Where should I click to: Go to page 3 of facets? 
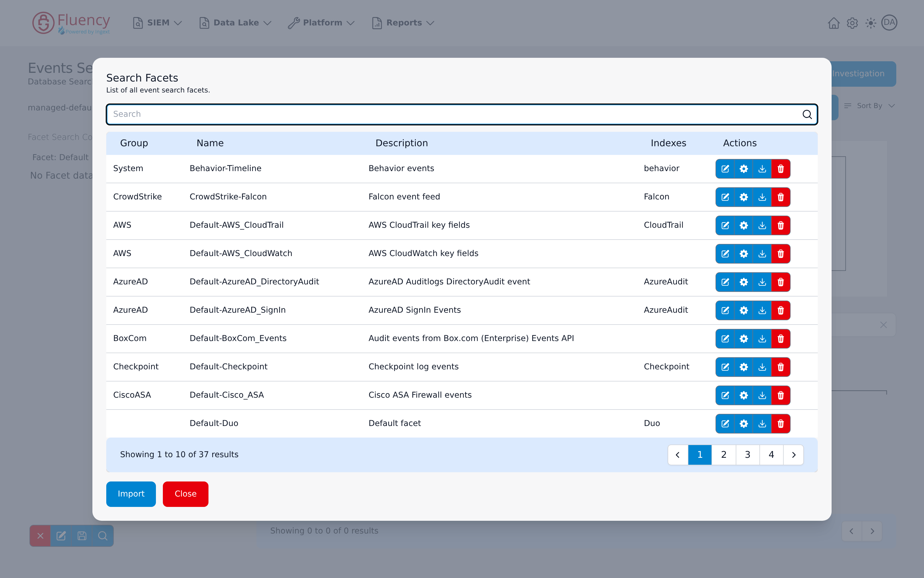pos(748,455)
